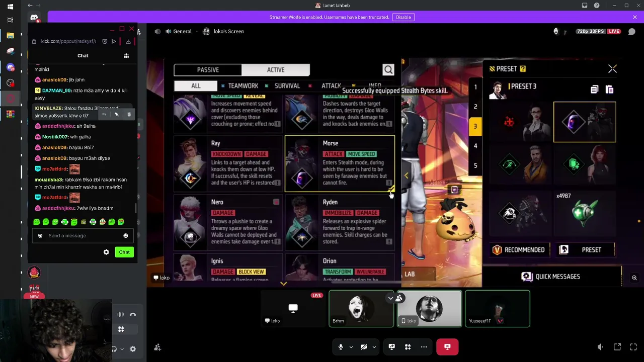Toggle the microphone mute
644x362 pixels.
(x=341, y=347)
